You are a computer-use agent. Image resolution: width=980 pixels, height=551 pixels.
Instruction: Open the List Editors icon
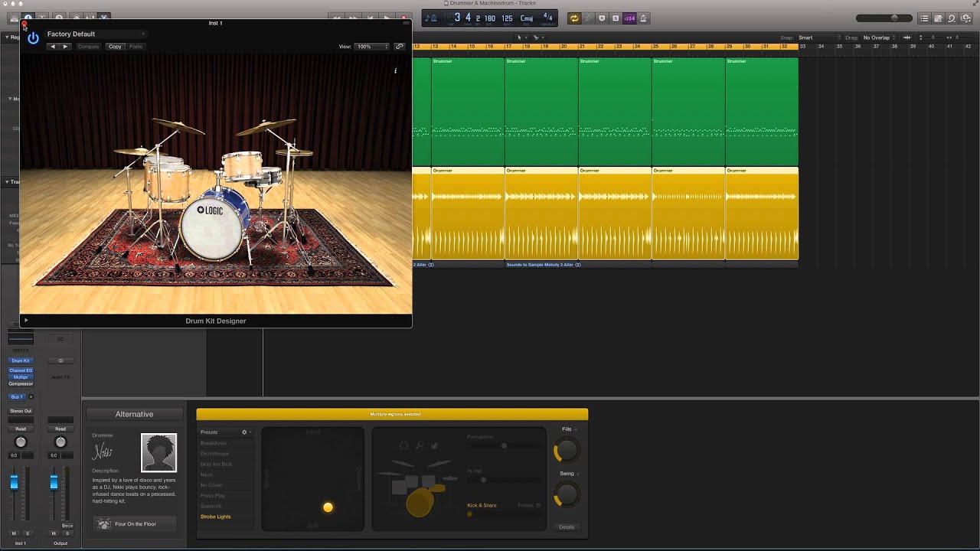pos(924,18)
